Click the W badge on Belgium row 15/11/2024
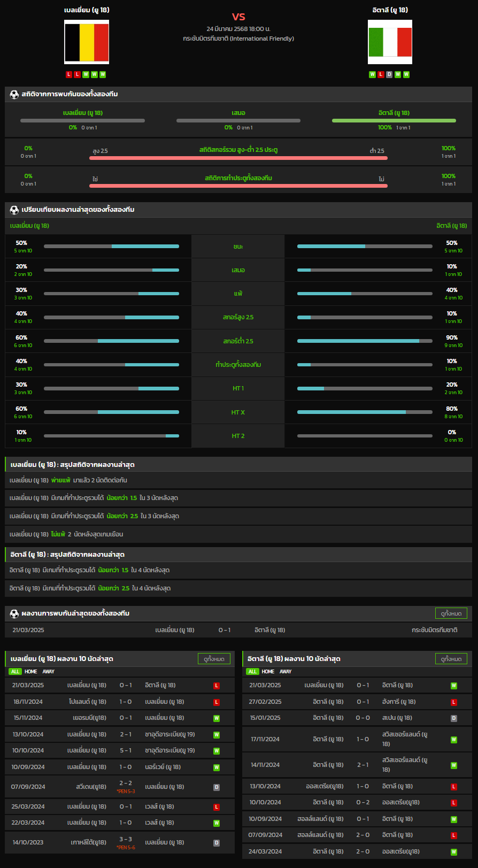 pyautogui.click(x=217, y=718)
